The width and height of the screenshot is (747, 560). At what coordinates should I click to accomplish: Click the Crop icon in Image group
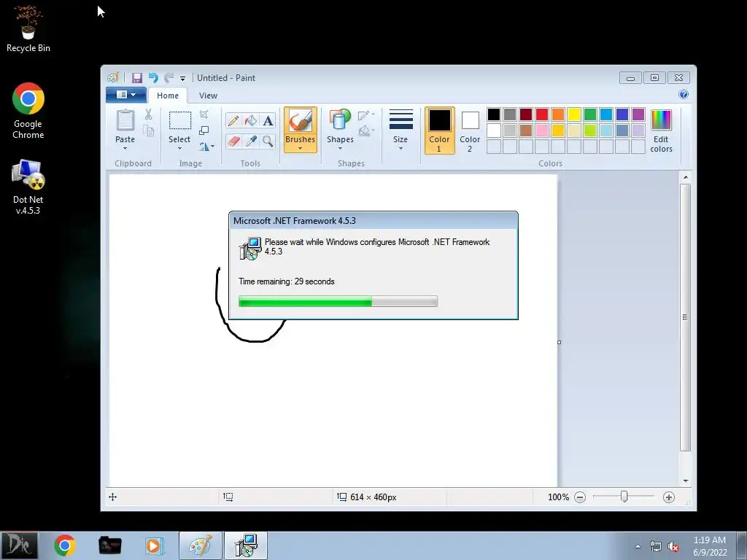click(x=204, y=114)
